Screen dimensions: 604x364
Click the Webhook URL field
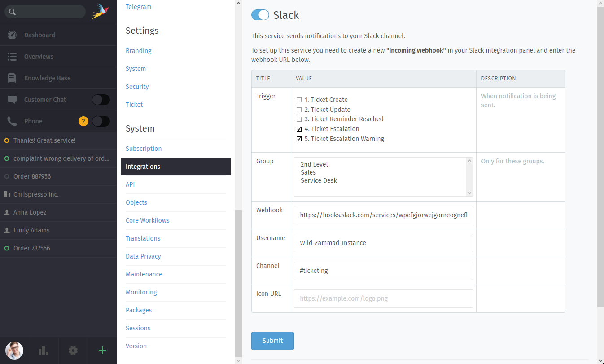[384, 215]
